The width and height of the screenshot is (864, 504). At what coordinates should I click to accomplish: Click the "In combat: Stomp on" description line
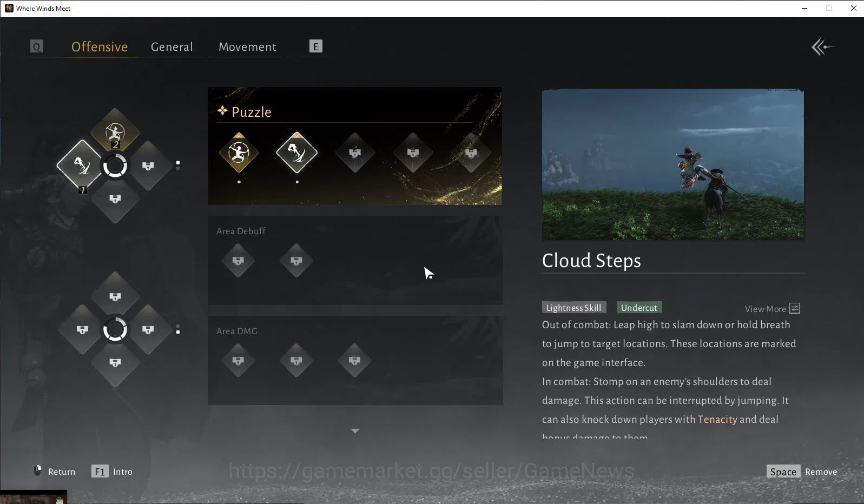[657, 382]
